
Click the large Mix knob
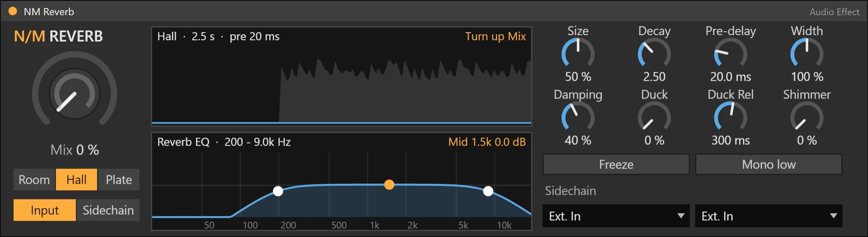pos(75,94)
